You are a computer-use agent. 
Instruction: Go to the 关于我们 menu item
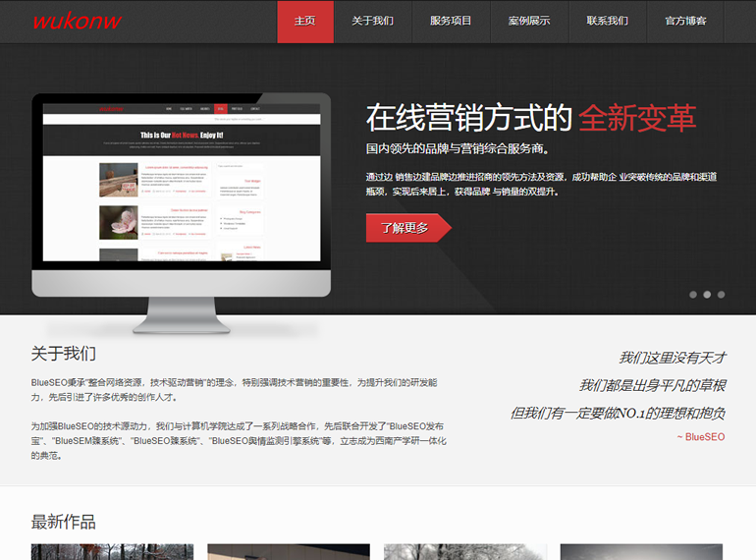coord(373,22)
